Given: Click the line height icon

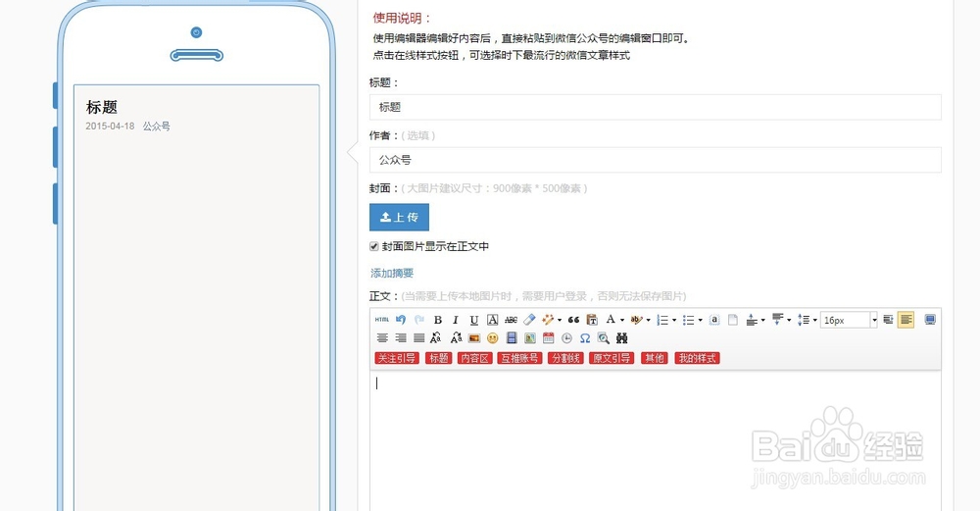Looking at the screenshot, I should [x=804, y=320].
